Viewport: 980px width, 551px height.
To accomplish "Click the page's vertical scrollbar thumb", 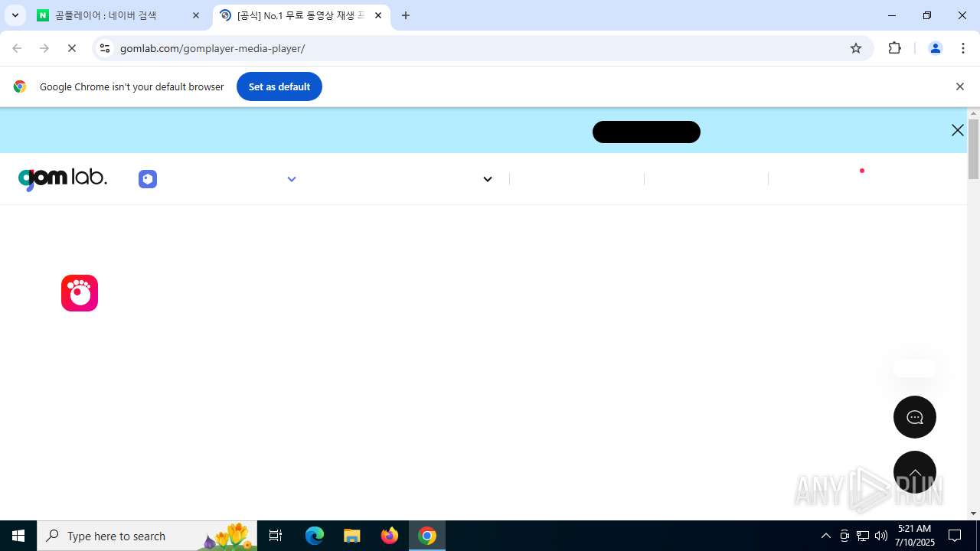I will click(x=973, y=149).
